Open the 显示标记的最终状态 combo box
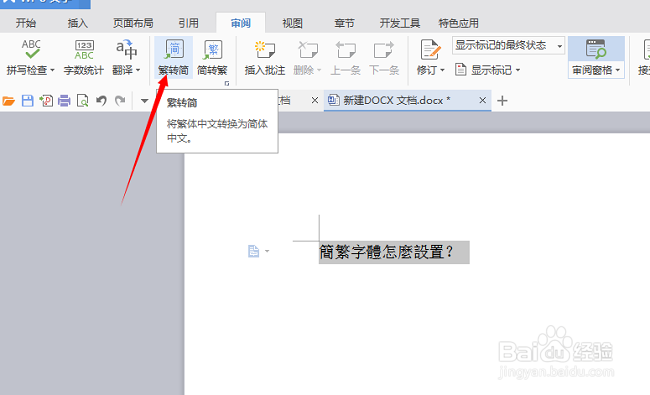 pos(508,46)
